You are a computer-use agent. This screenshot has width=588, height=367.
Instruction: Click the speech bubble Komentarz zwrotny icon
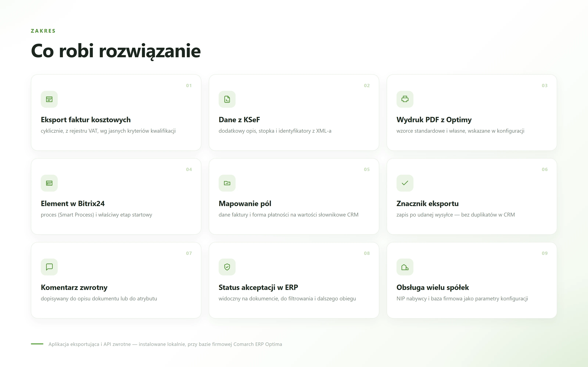pos(49,267)
